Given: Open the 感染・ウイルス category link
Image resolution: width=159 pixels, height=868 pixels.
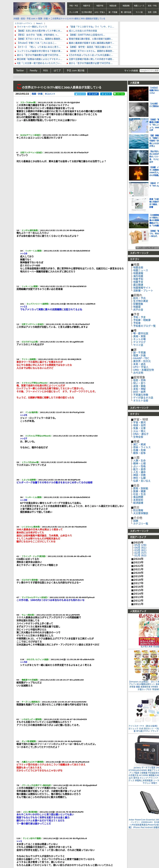Looking at the screenshot, I should [x=142, y=447].
